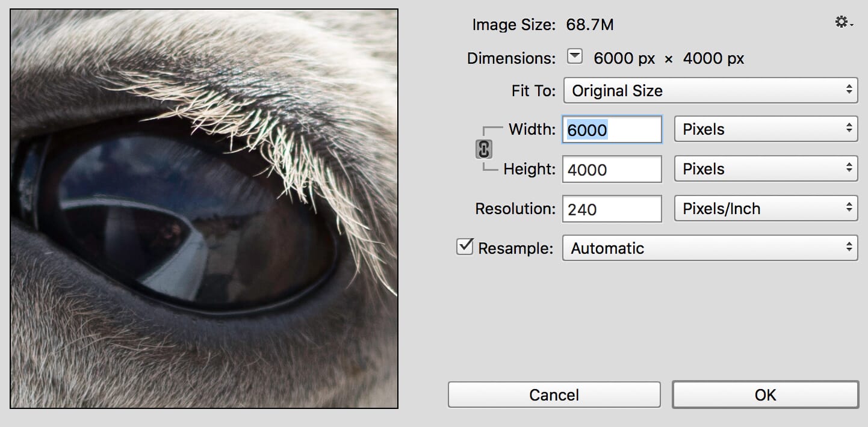The image size is (868, 427).
Task: Open the Resample method dropdown
Action: click(710, 248)
